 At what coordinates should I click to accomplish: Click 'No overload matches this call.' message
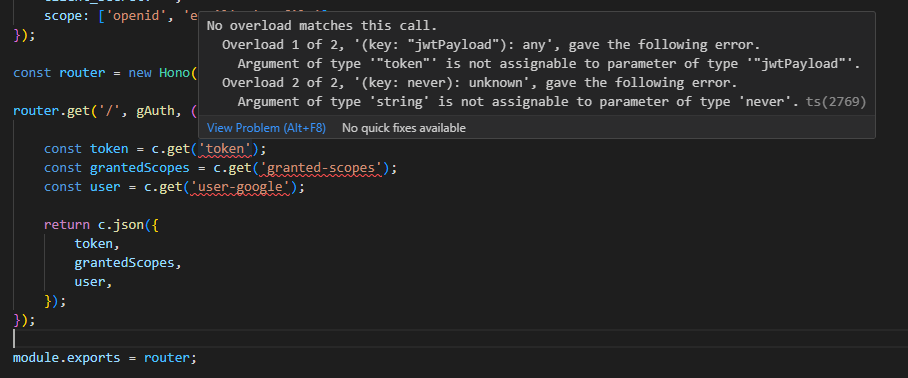[322, 25]
